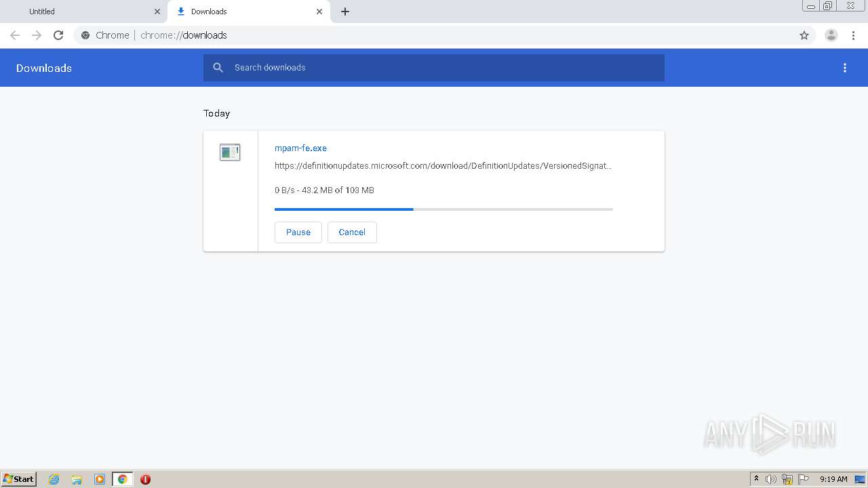
Task: Launch Internet Explorer from the taskbar
Action: coord(54,479)
